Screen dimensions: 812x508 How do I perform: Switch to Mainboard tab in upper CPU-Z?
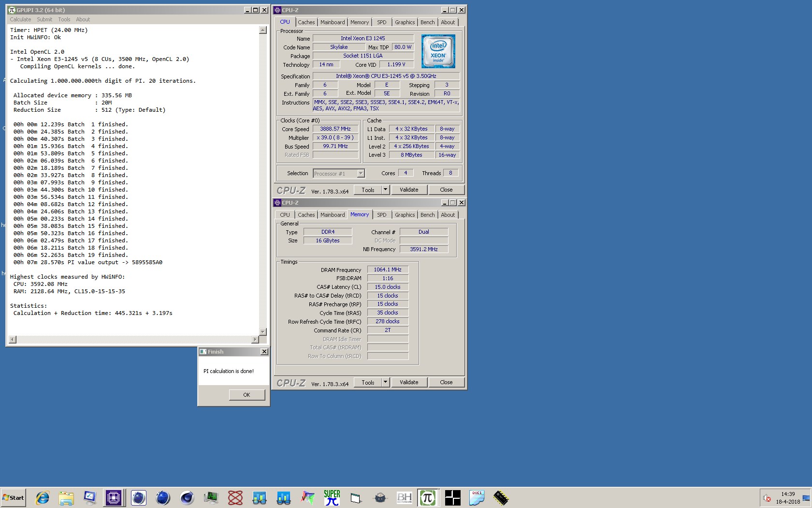coord(333,22)
